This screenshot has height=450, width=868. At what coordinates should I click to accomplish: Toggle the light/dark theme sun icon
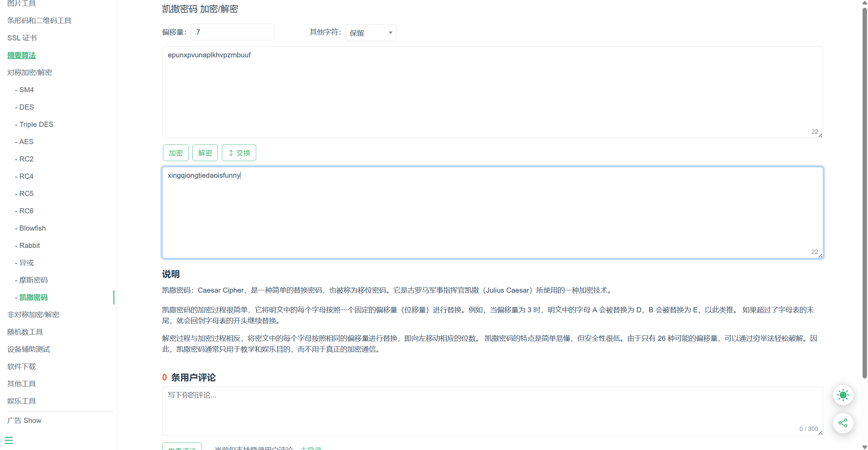coord(843,395)
